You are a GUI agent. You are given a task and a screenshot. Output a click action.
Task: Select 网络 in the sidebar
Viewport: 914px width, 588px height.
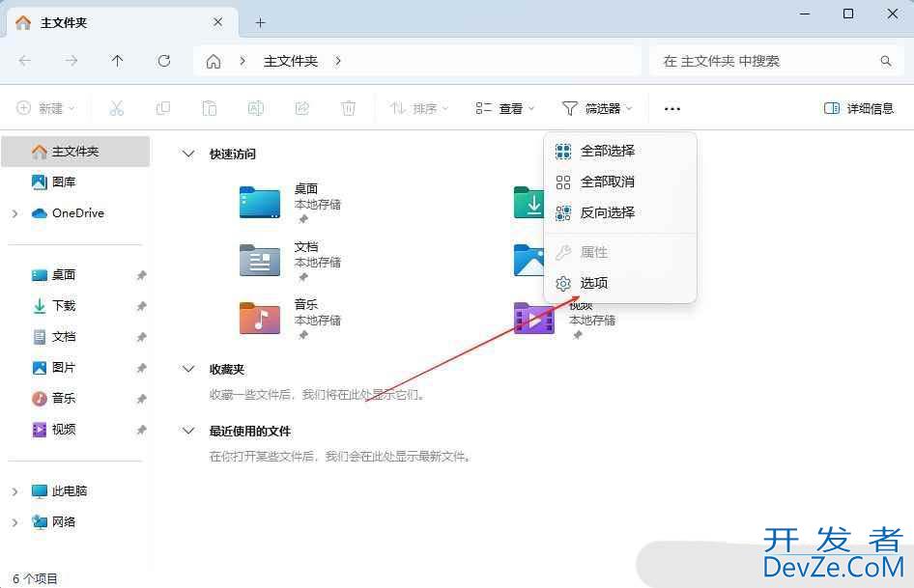pyautogui.click(x=64, y=522)
